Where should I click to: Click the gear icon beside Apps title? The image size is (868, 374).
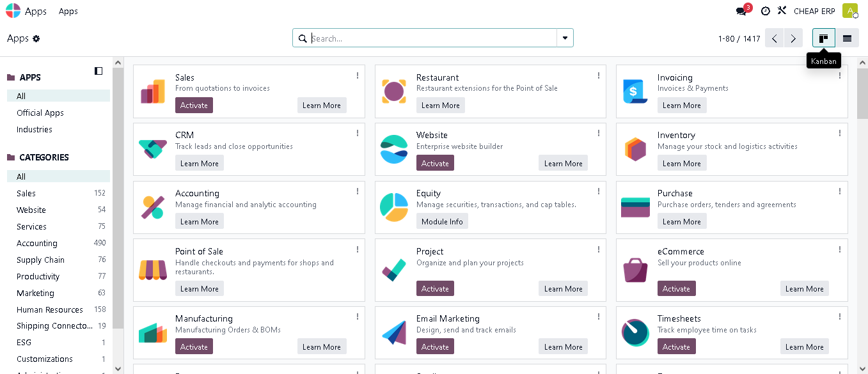click(36, 38)
